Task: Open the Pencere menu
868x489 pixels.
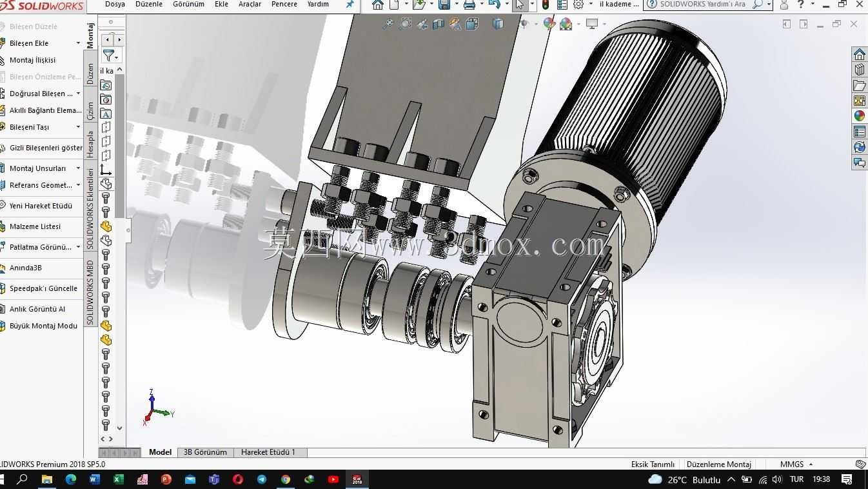Action: (x=284, y=4)
